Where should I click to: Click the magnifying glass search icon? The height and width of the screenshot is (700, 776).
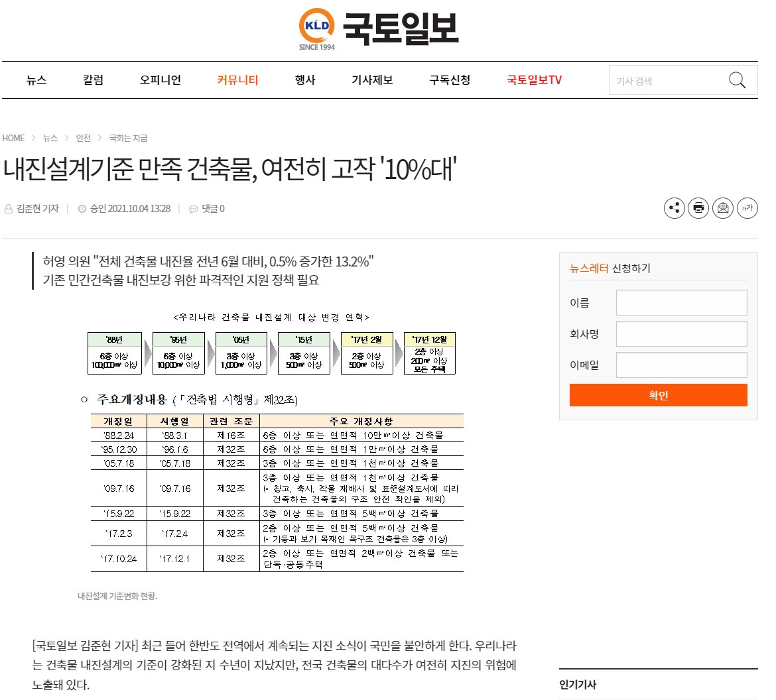click(x=737, y=80)
